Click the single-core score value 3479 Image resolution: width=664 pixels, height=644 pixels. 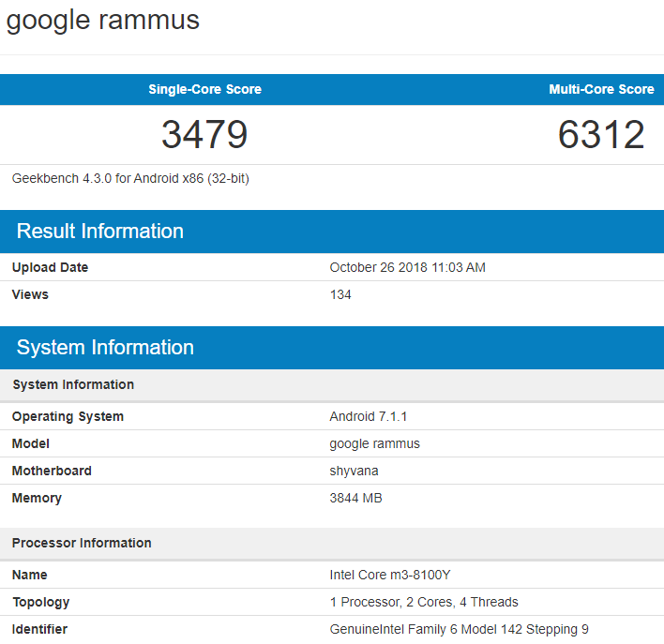click(x=204, y=135)
